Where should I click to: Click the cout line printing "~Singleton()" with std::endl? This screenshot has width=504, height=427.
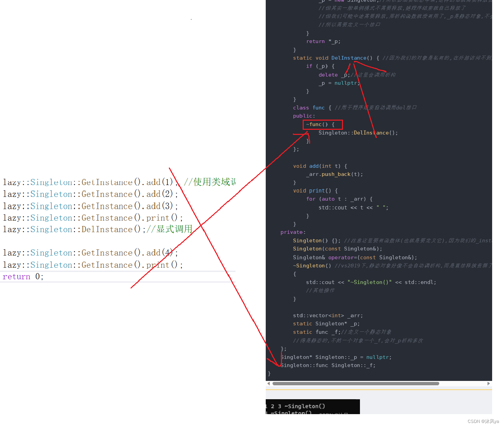[371, 282]
